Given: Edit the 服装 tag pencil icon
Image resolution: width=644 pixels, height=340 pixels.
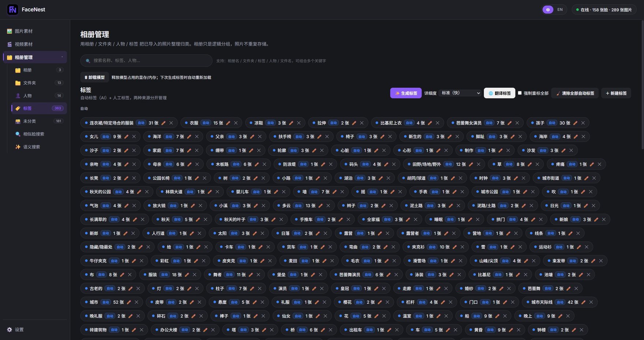Looking at the screenshot, I should click(x=187, y=275).
